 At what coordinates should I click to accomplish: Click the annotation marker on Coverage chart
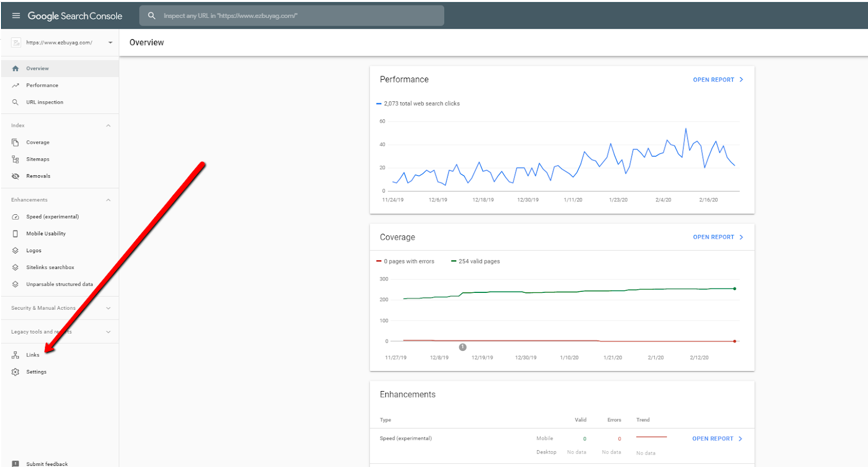coord(463,347)
